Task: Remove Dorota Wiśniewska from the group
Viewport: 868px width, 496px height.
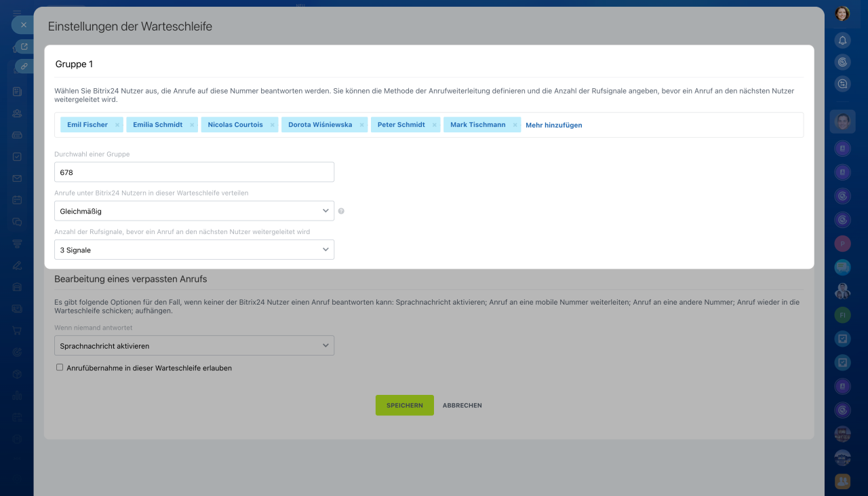Action: pos(362,125)
